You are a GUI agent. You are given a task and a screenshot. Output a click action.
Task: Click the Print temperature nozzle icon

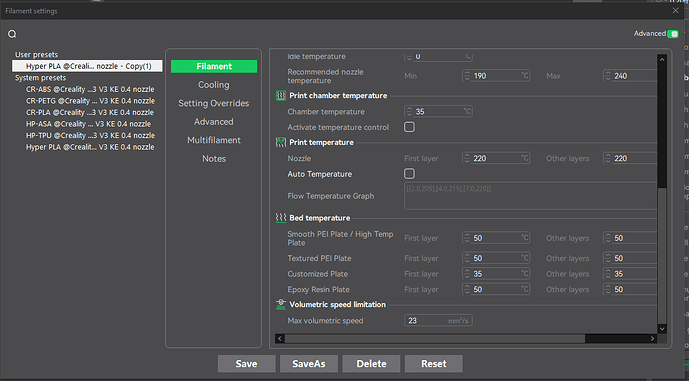(x=281, y=142)
